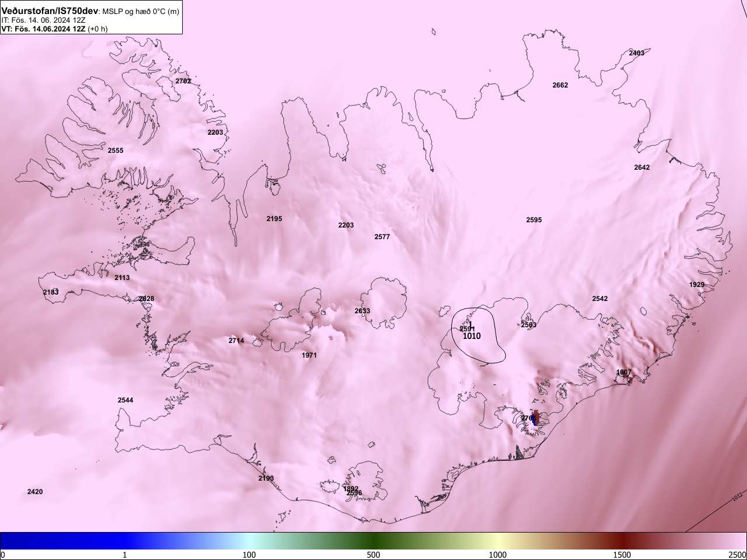Pick the 2542 value in the east
Viewport: 747px width, 560px height.
coord(600,299)
